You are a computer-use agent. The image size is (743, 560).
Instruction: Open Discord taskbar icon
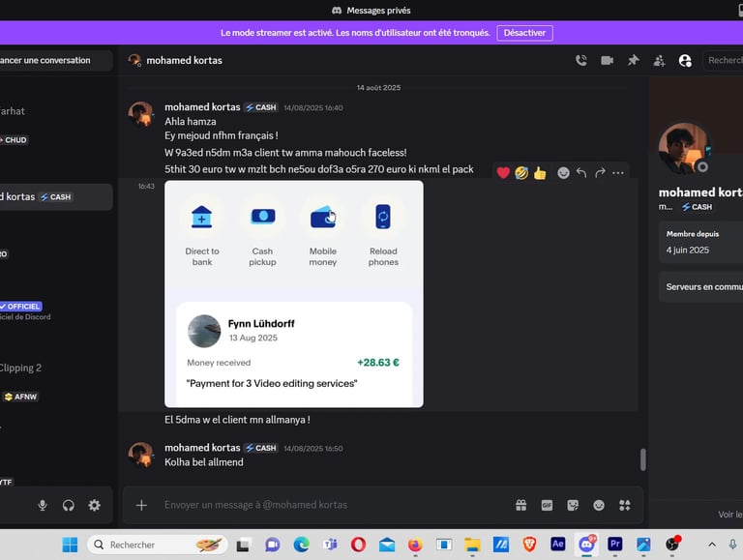click(586, 544)
